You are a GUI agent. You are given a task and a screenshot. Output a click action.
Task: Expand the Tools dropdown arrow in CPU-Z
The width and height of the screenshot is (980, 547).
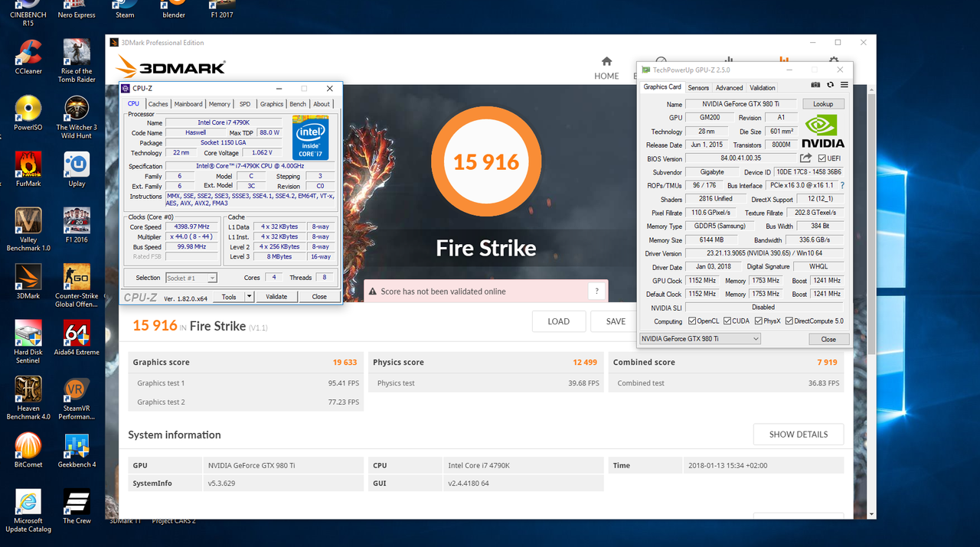(249, 297)
